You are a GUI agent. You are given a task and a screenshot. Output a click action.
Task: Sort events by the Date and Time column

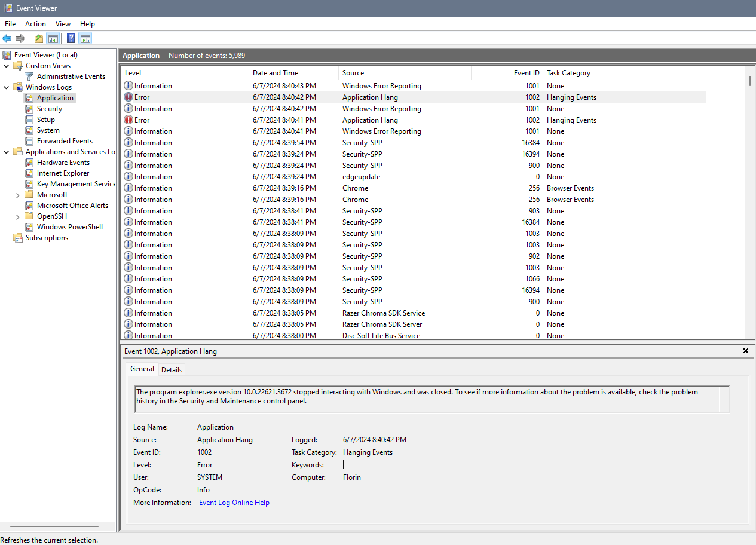pyautogui.click(x=276, y=73)
